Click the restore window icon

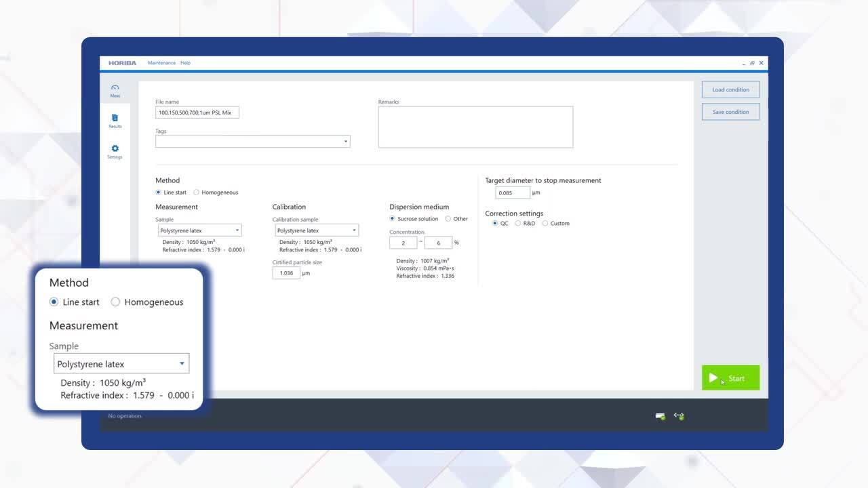pyautogui.click(x=752, y=63)
